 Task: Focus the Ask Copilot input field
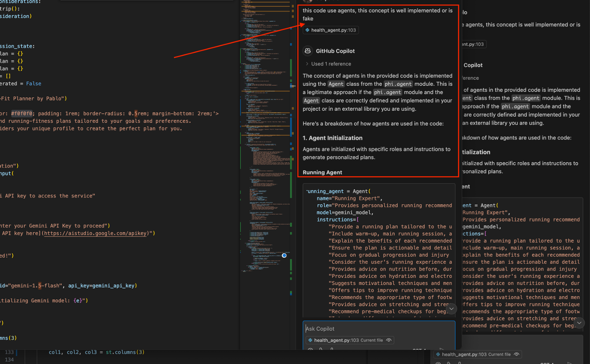click(x=378, y=329)
